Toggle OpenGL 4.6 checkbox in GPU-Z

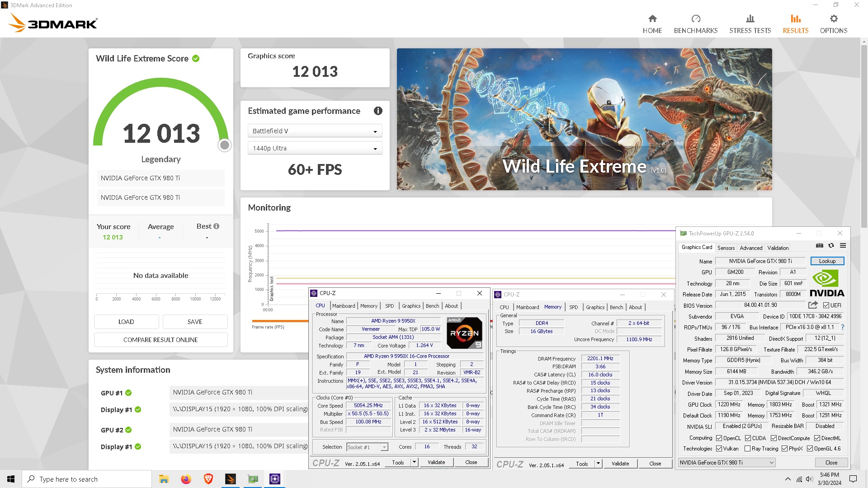point(810,448)
